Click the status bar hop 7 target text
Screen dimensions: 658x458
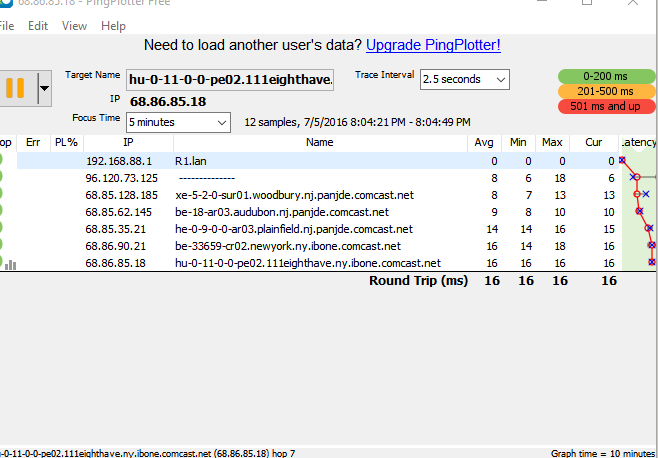pyautogui.click(x=147, y=453)
